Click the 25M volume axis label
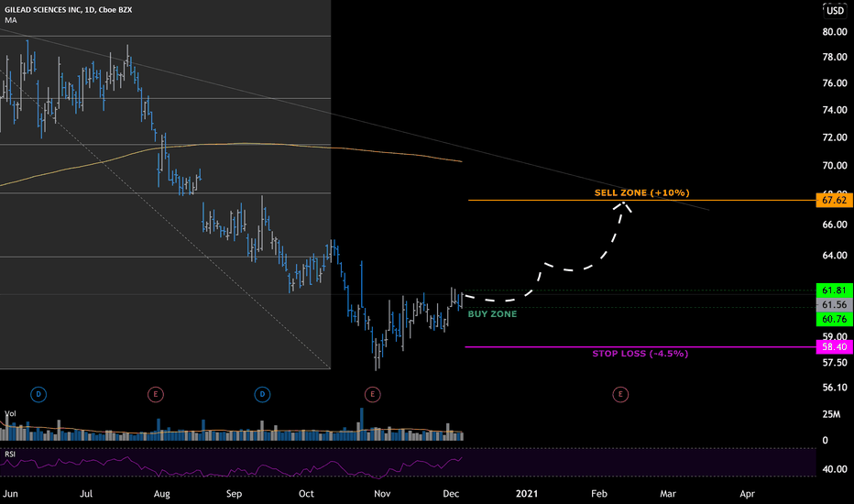Image resolution: width=854 pixels, height=504 pixels. coord(831,414)
